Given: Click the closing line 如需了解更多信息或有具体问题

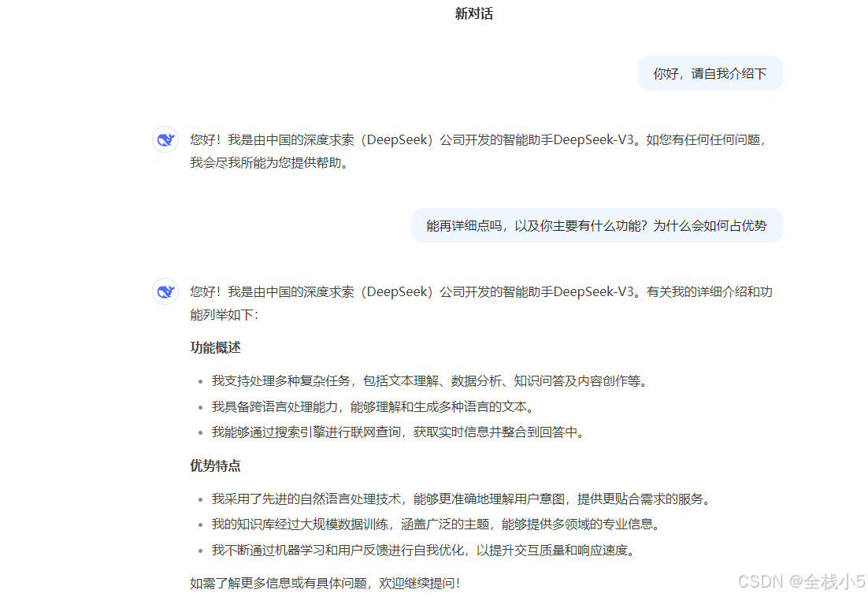Looking at the screenshot, I should (325, 583).
